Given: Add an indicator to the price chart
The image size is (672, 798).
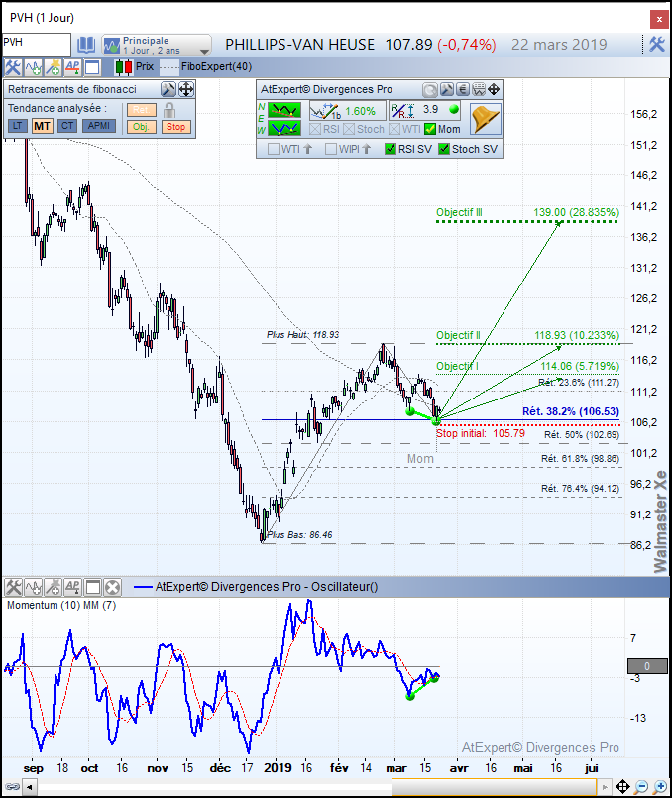Looking at the screenshot, I should 33,67.
